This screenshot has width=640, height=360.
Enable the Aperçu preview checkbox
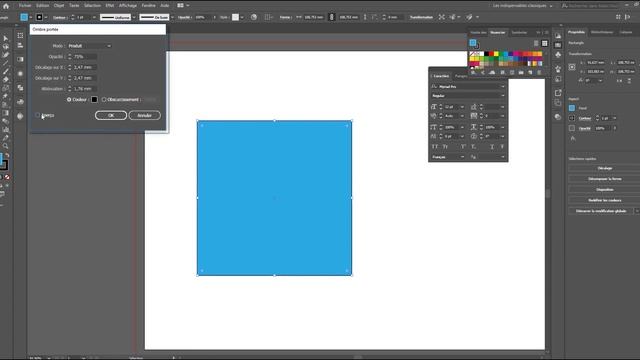38,116
